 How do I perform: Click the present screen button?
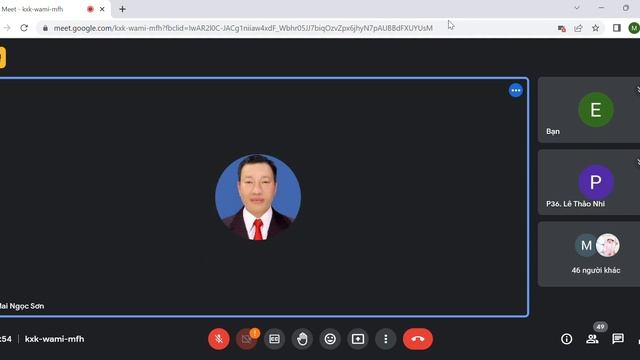(358, 339)
